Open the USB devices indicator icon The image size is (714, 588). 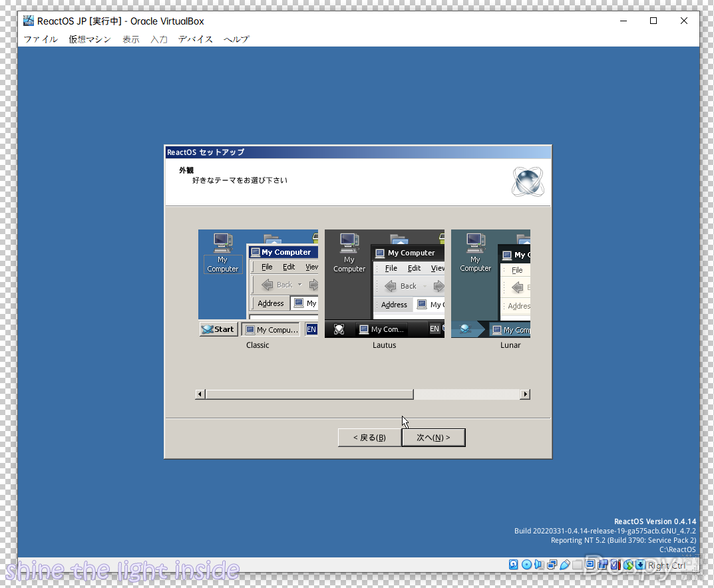tap(565, 565)
